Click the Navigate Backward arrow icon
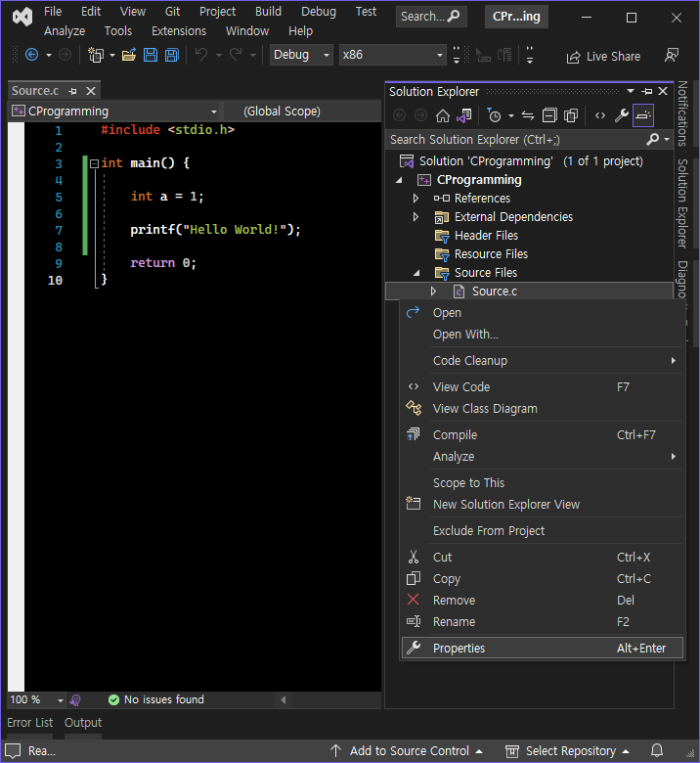The width and height of the screenshot is (700, 763). 31,55
